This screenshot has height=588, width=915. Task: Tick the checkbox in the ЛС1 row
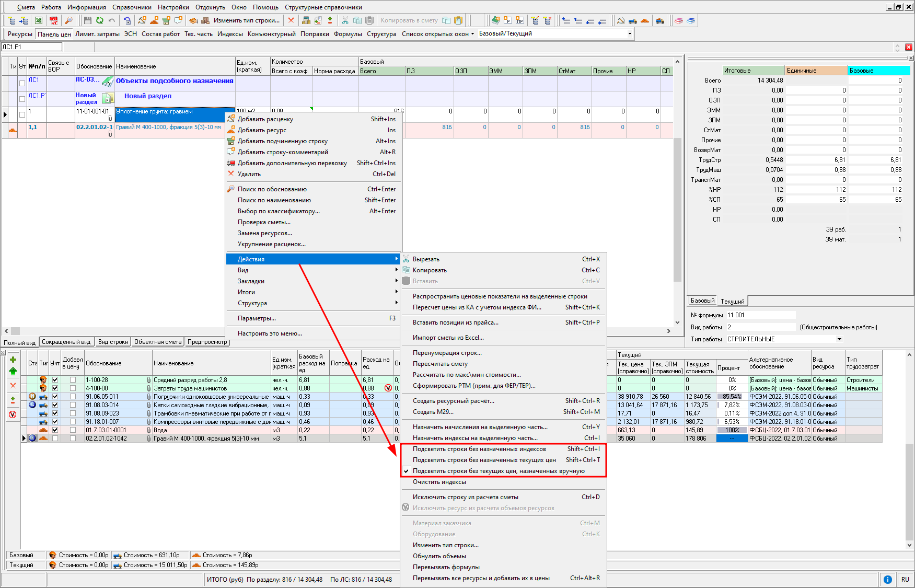22,83
